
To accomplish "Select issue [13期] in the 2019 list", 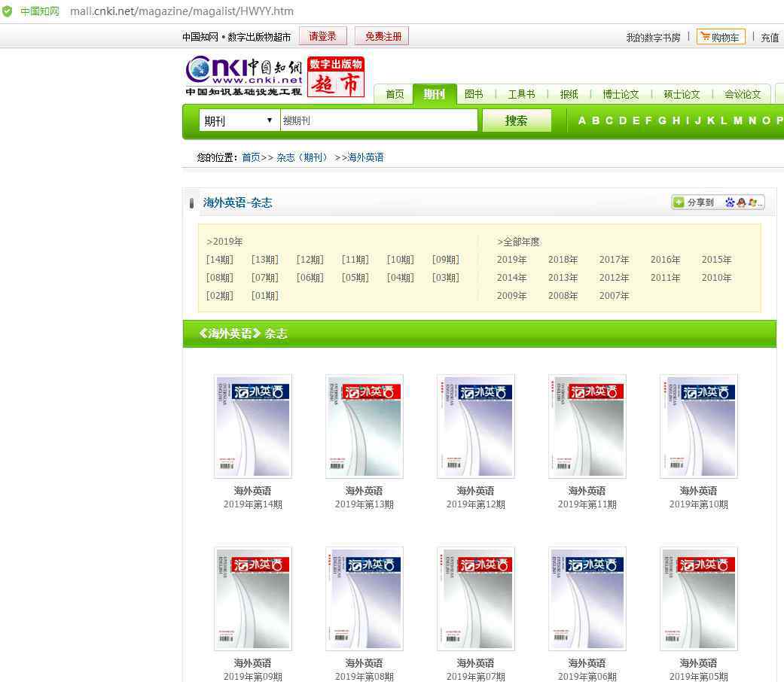I will 264,259.
